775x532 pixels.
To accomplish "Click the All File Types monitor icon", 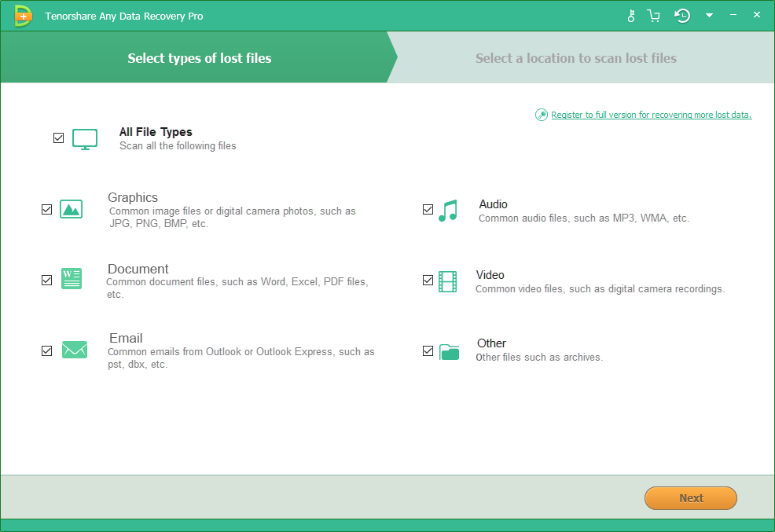I will (84, 138).
